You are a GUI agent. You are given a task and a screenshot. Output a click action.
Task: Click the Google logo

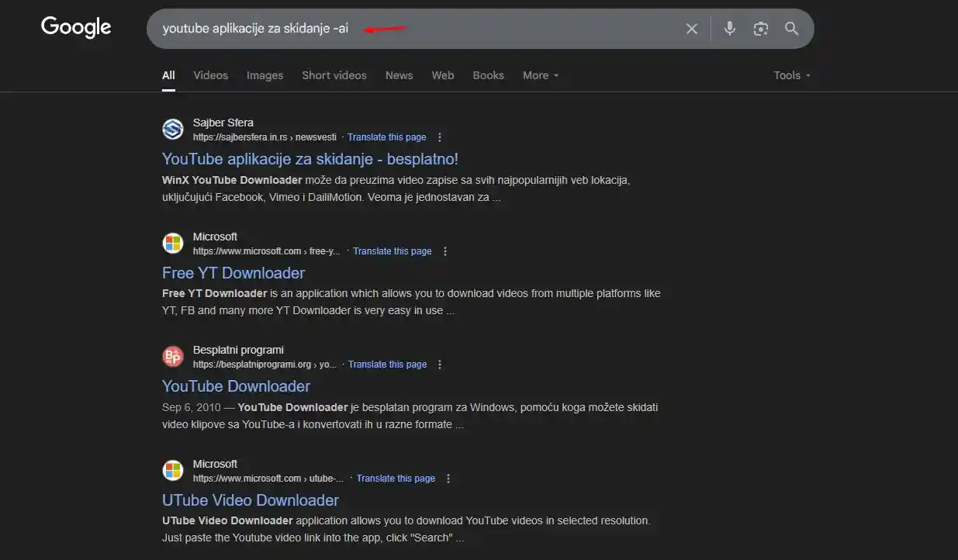[76, 27]
